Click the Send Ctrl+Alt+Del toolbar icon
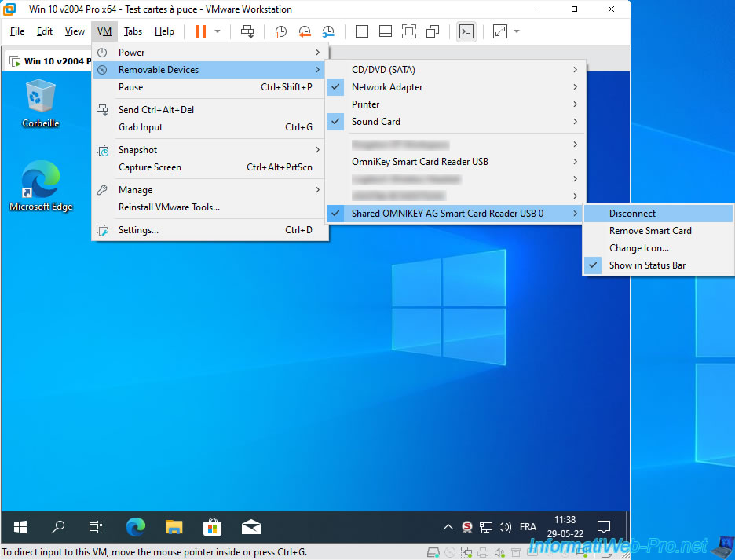Screen dimensions: 735x560 point(247,31)
